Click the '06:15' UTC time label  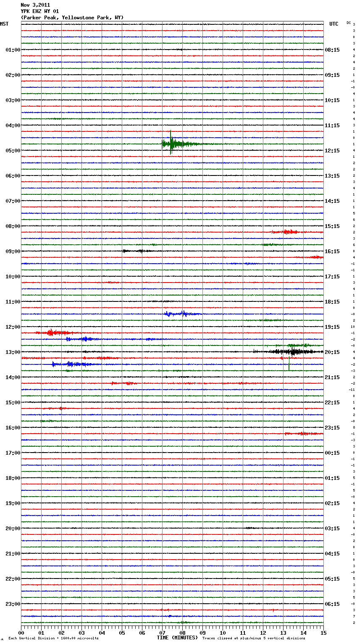coord(332,604)
